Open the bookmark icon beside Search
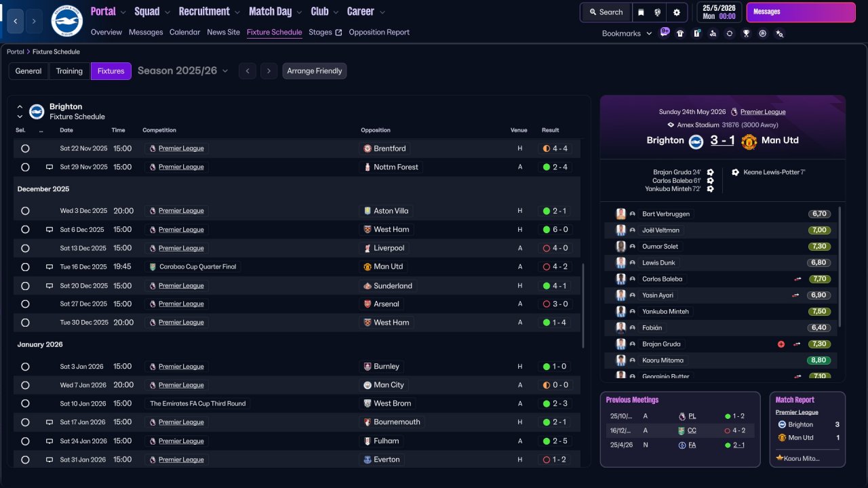Screen dimensions: 868x488 click(642, 12)
